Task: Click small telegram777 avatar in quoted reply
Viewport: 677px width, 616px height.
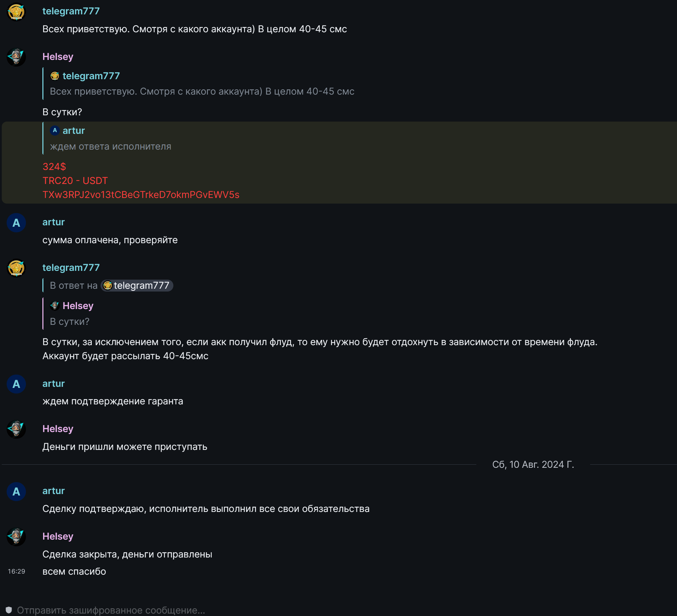Action: pyautogui.click(x=55, y=76)
